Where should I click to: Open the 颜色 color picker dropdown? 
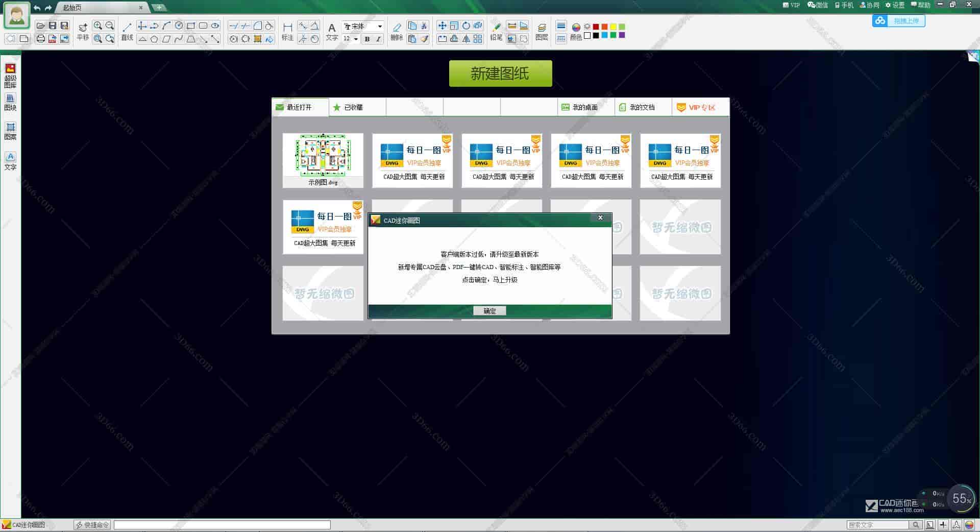click(576, 27)
